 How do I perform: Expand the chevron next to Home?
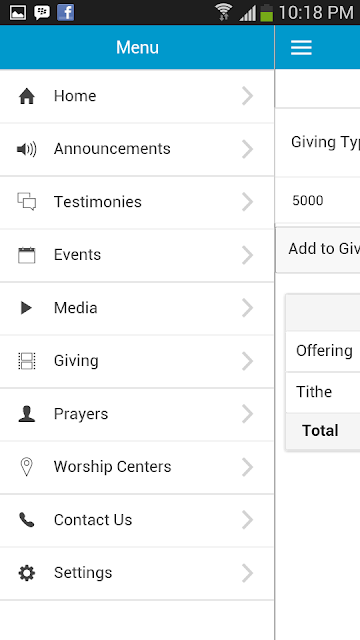click(x=247, y=96)
